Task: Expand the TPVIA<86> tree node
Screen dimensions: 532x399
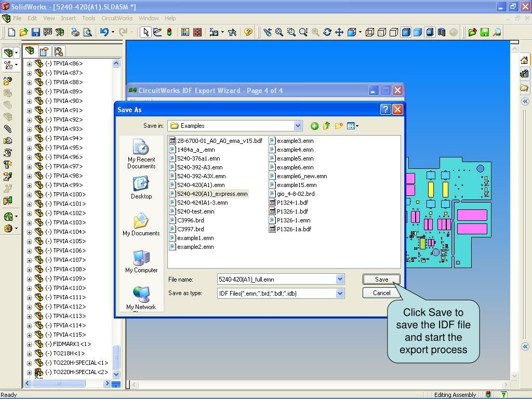Action: [29, 64]
